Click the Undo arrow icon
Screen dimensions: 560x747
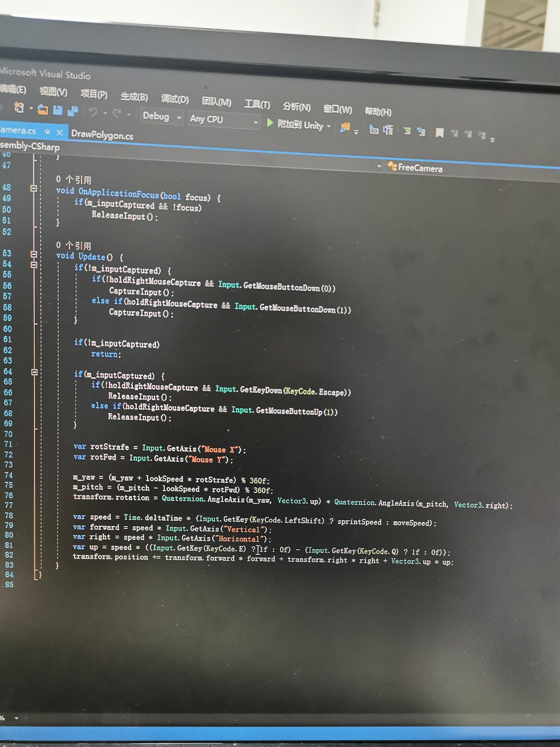pyautogui.click(x=93, y=112)
